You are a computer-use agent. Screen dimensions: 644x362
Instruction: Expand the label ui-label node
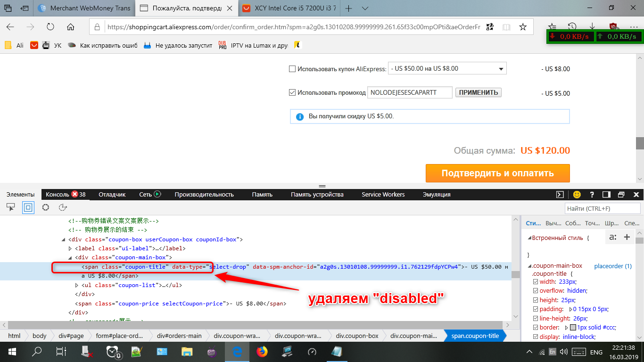click(70, 248)
